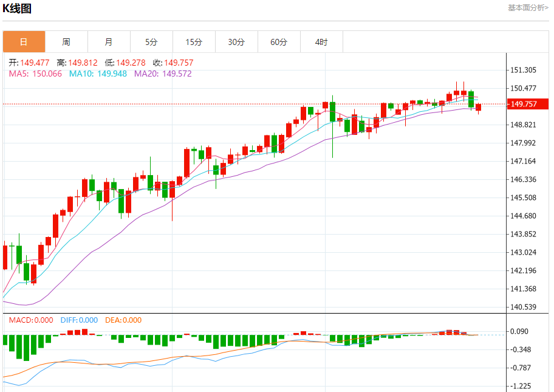Screen dimensions: 554x392
Task: Switch to the 5分 interval tab
Action: (x=151, y=42)
